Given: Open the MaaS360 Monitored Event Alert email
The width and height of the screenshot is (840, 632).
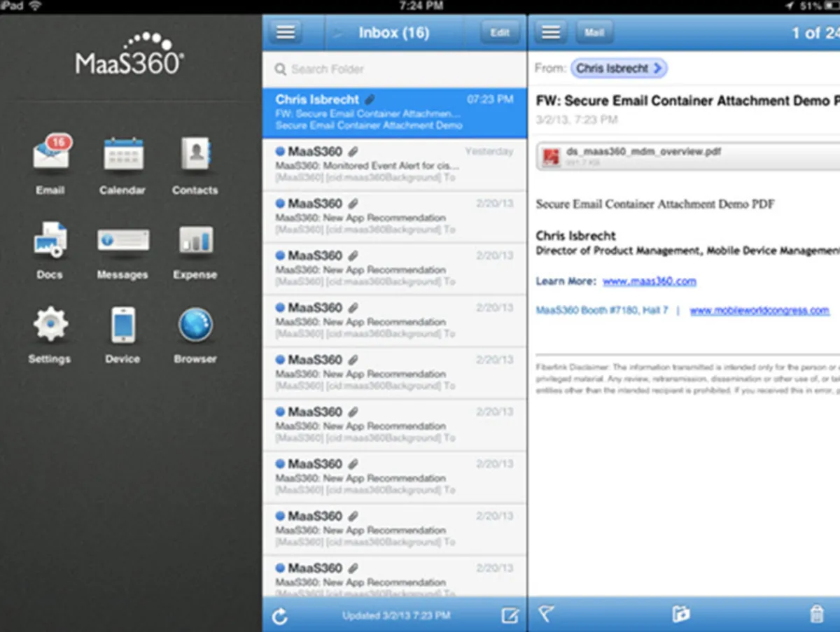Looking at the screenshot, I should point(395,164).
